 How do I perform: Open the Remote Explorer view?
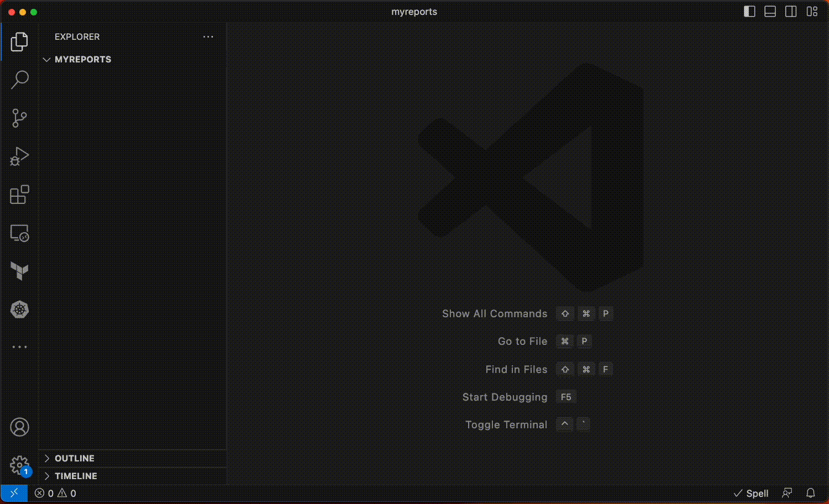pos(19,233)
